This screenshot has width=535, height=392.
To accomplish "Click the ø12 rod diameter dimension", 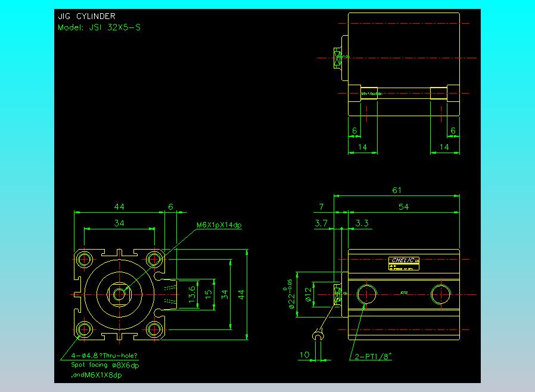I will (x=309, y=295).
